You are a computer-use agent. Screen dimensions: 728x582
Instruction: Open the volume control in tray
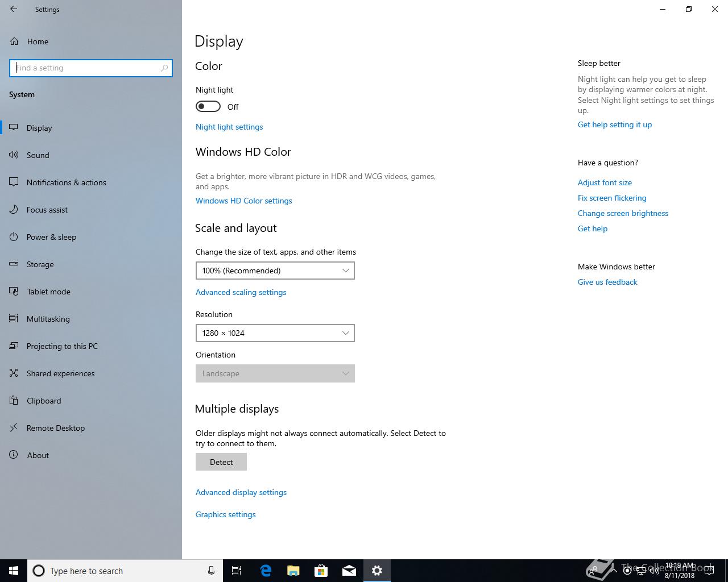coord(654,571)
